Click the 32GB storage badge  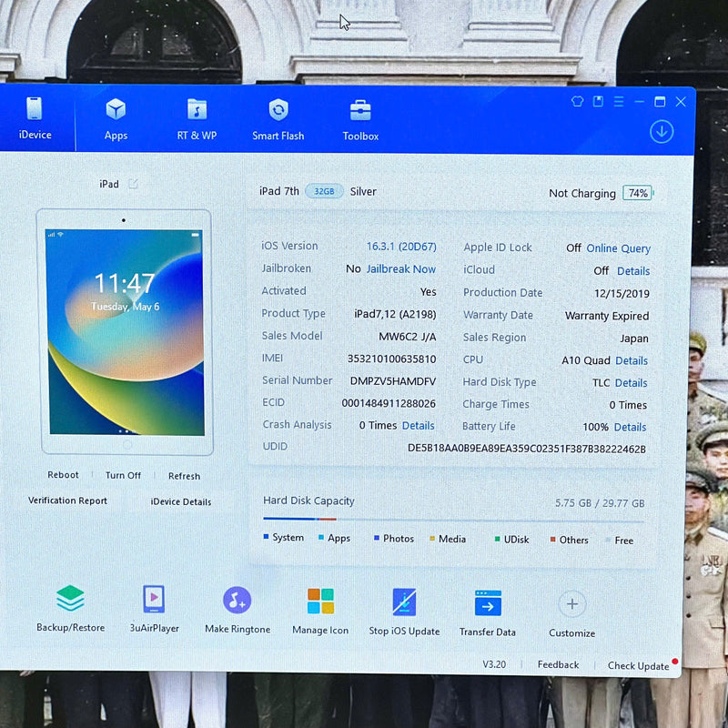(324, 191)
